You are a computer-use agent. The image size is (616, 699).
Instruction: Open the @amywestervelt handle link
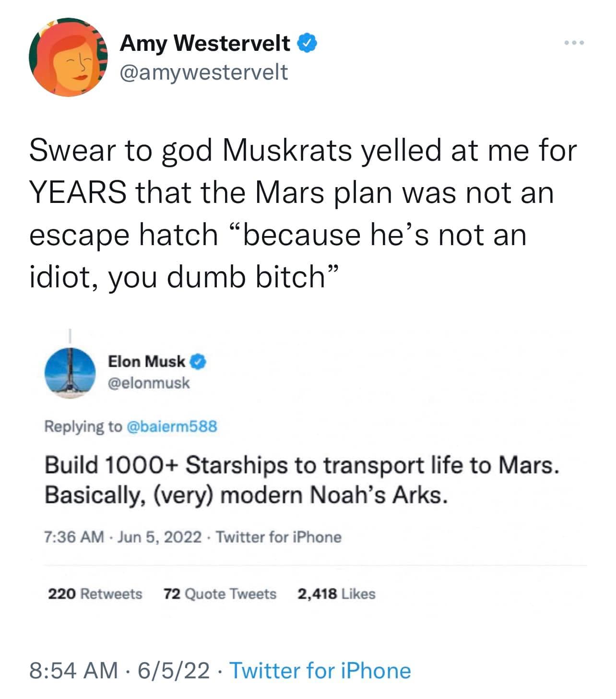pyautogui.click(x=204, y=72)
